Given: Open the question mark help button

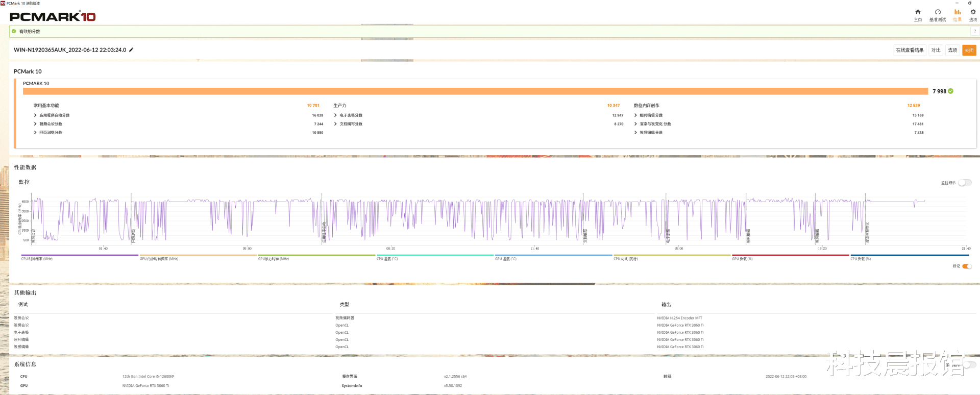Looking at the screenshot, I should click(x=974, y=31).
